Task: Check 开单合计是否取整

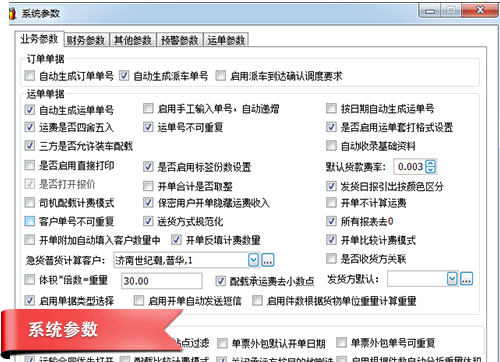Action: (148, 186)
